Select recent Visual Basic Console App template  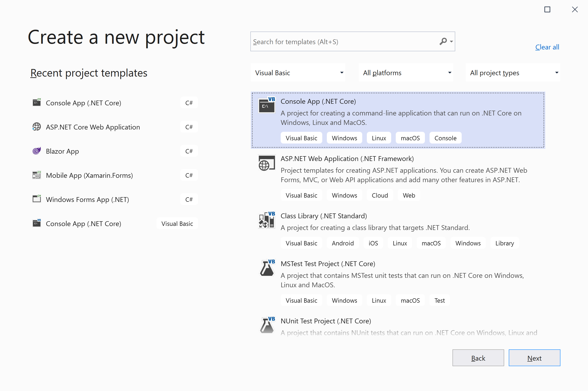[83, 224]
